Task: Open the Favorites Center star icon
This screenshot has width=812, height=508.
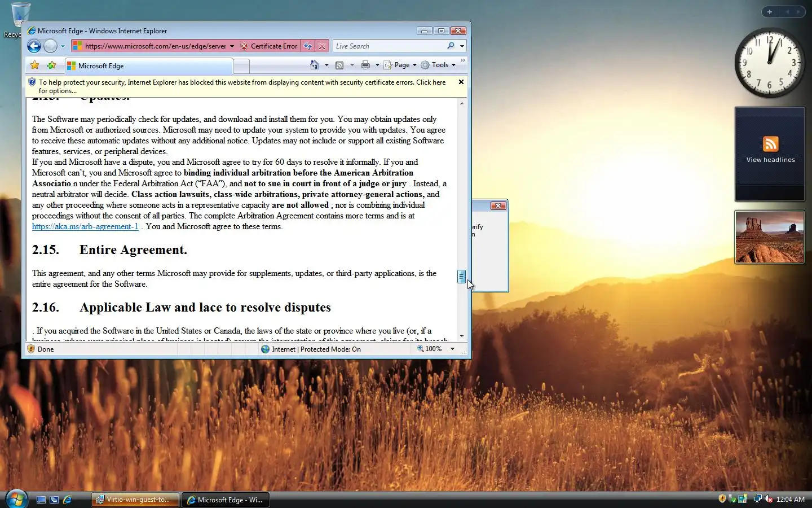Action: pos(35,65)
